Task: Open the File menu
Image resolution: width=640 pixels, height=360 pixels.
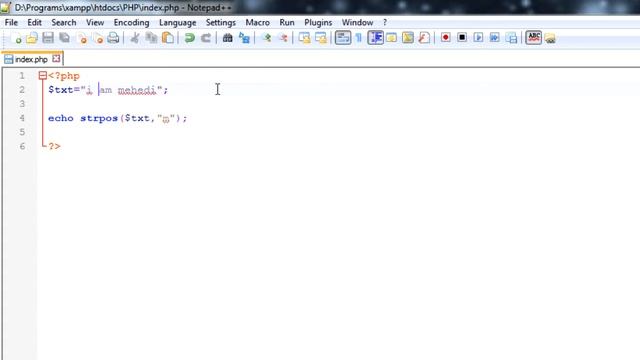Action: pos(11,22)
